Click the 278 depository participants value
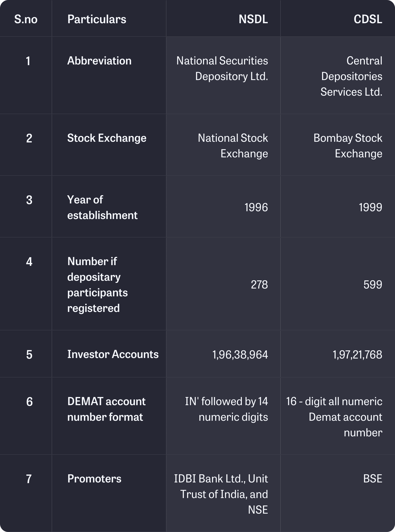The width and height of the screenshot is (395, 532). [259, 285]
